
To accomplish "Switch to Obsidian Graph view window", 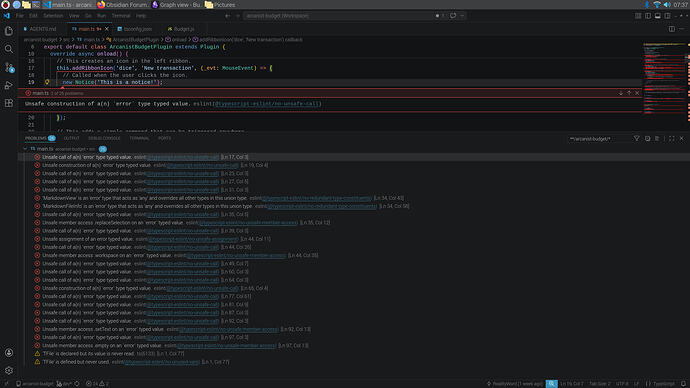I will click(177, 4).
